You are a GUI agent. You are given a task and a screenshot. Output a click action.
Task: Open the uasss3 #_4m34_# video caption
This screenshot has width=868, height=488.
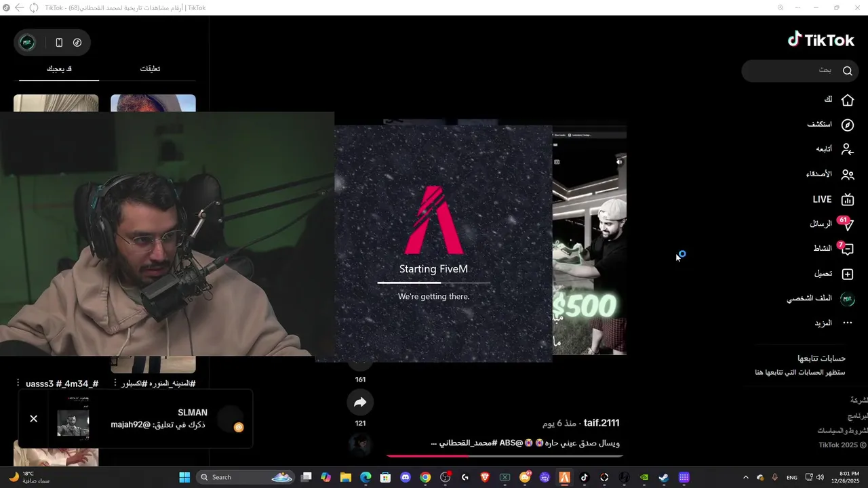point(62,384)
